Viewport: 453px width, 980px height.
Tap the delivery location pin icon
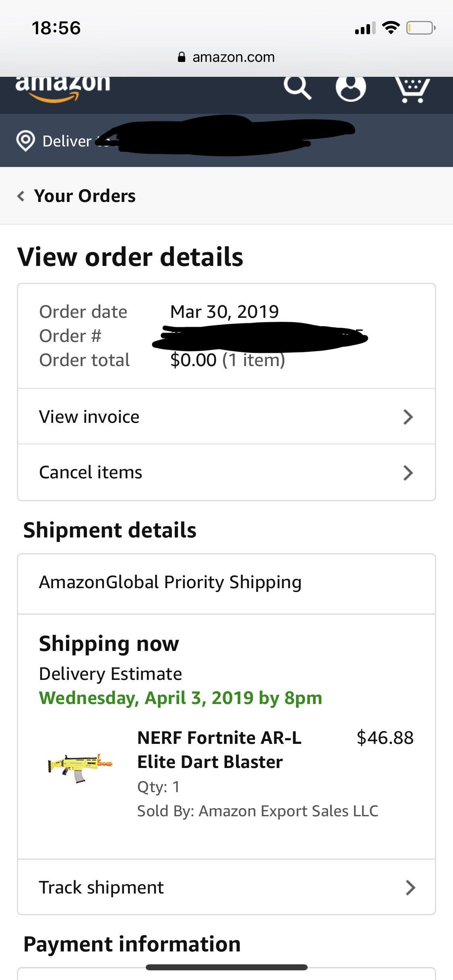click(x=25, y=141)
